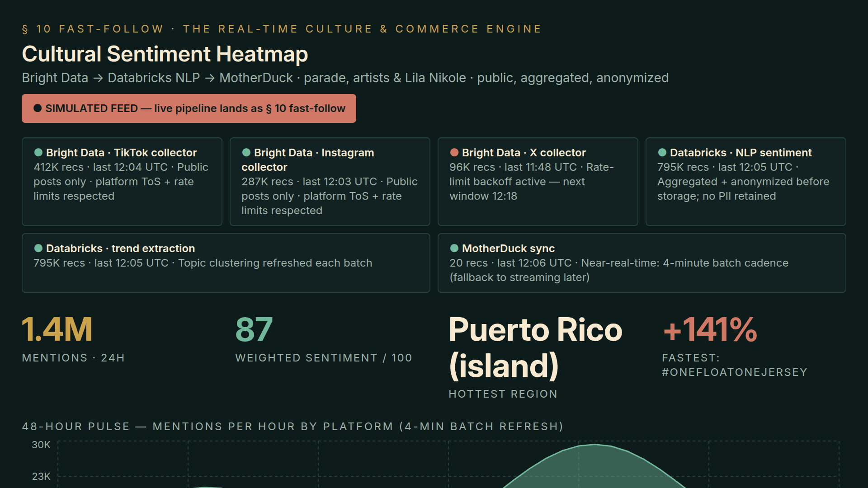The height and width of the screenshot is (488, 868).
Task: Click the Cultural Sentiment Heatmap heading
Action: point(165,54)
